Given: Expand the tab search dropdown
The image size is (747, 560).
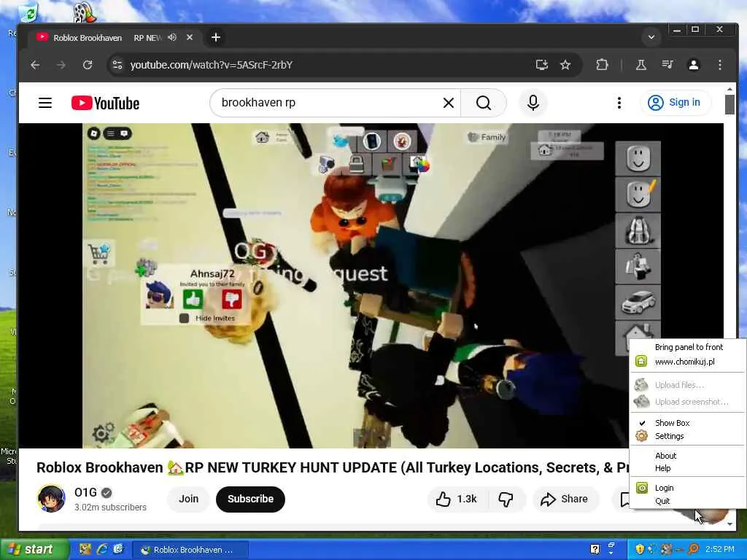Looking at the screenshot, I should (651, 37).
